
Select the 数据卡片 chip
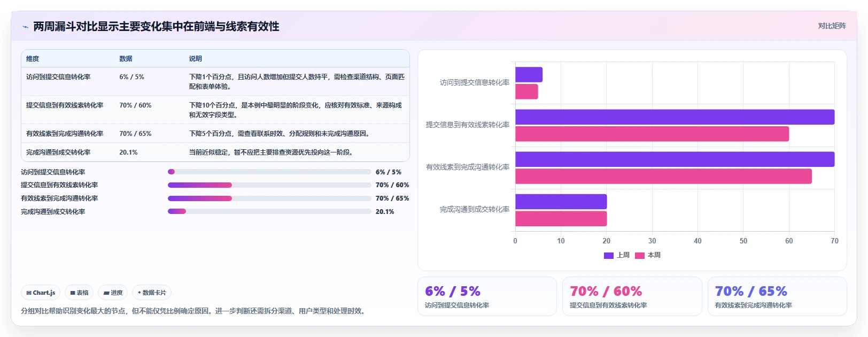pyautogui.click(x=152, y=293)
